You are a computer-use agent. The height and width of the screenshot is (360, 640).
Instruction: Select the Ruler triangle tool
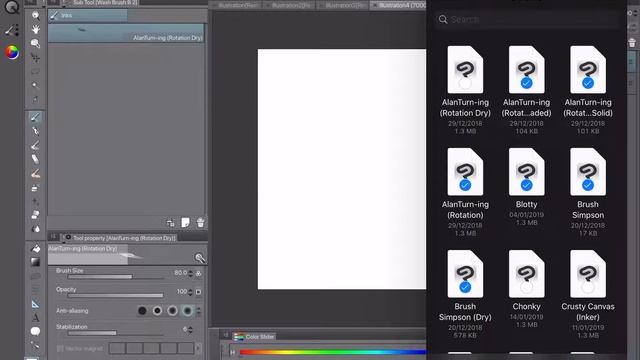point(36,304)
